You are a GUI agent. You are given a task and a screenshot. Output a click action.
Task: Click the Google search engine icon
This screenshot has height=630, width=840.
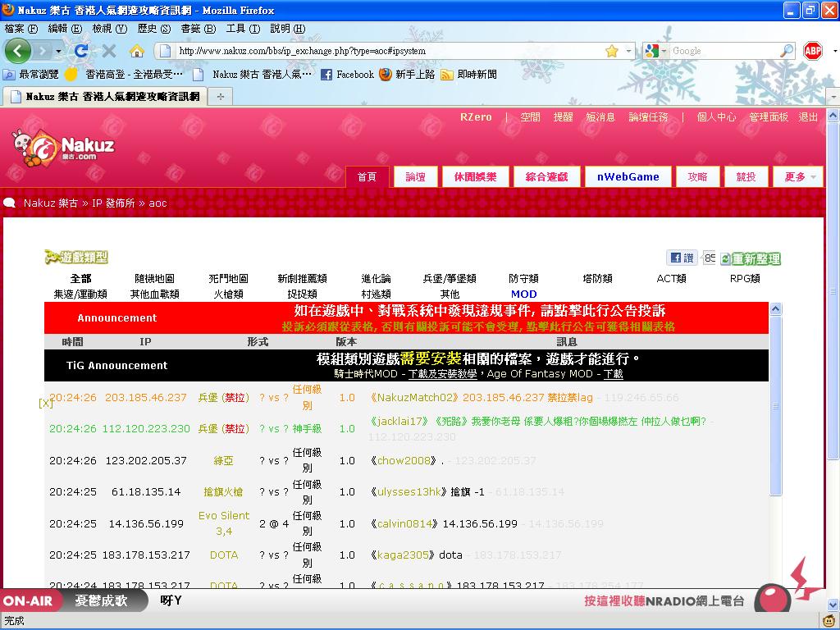[651, 51]
